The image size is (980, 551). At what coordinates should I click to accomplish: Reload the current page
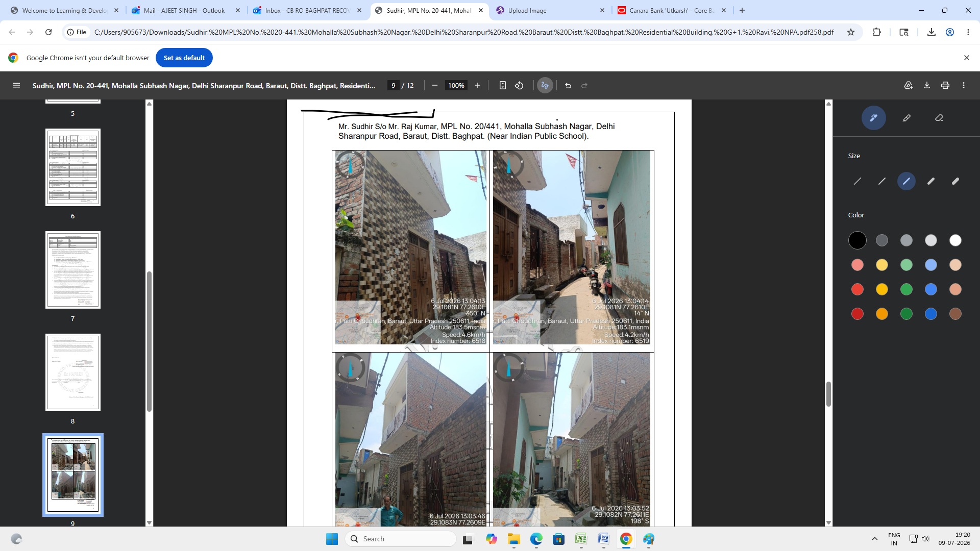coord(48,32)
